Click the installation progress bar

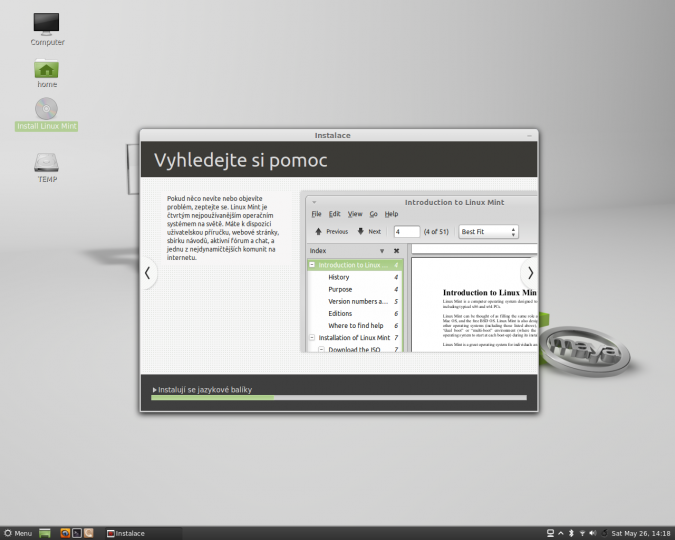[339, 397]
